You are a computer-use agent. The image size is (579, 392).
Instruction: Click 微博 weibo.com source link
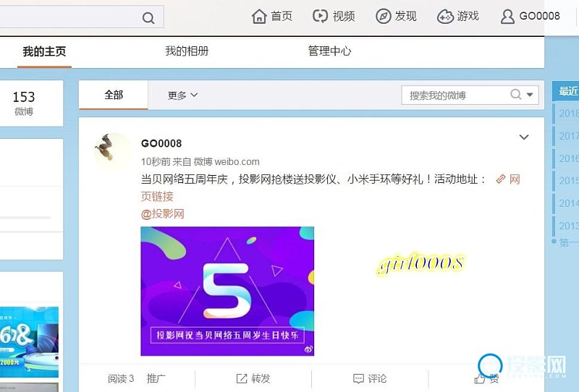click(227, 162)
